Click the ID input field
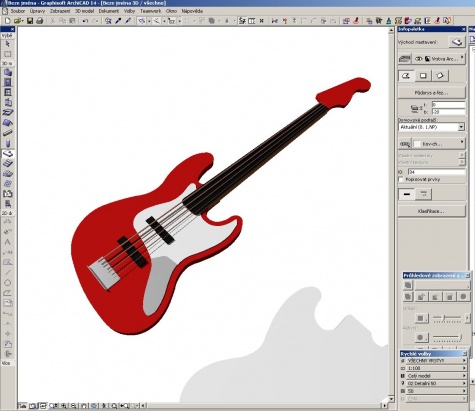 point(436,172)
